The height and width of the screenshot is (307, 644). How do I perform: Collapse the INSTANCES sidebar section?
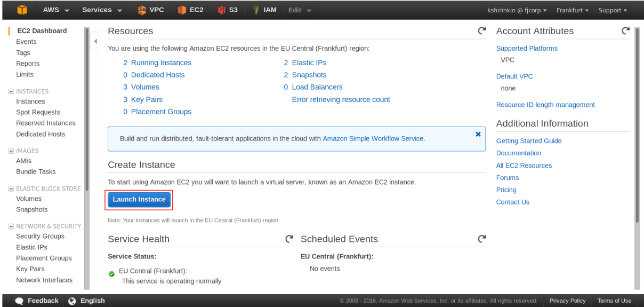click(11, 91)
